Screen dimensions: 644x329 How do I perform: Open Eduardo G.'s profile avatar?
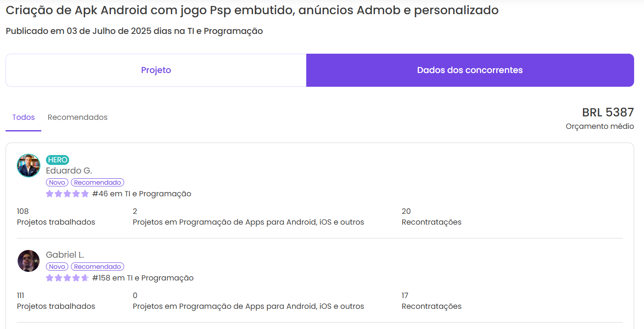pos(28,165)
